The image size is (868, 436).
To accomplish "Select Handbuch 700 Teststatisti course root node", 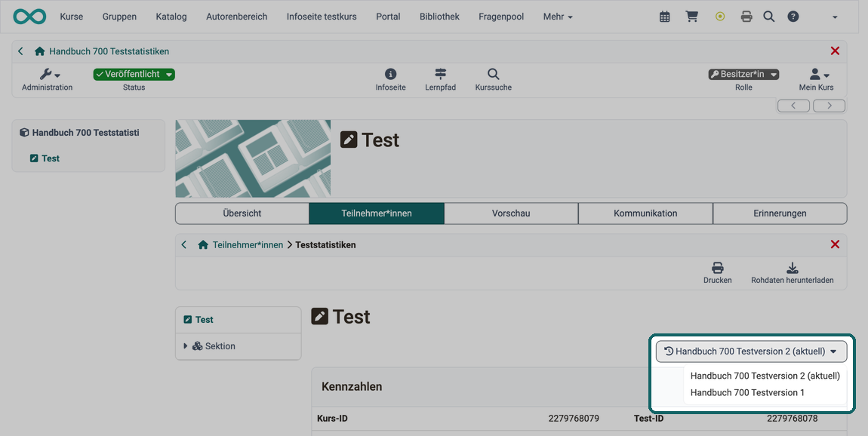I will (x=85, y=133).
